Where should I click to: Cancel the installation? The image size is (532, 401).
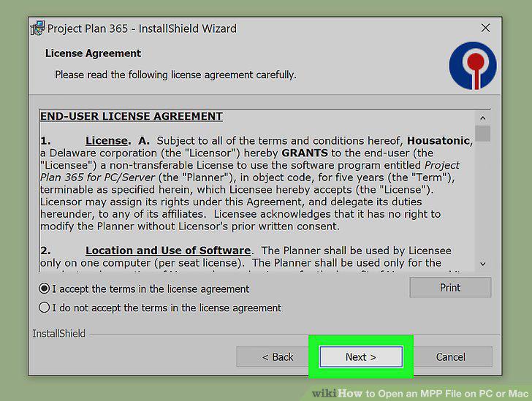451,357
